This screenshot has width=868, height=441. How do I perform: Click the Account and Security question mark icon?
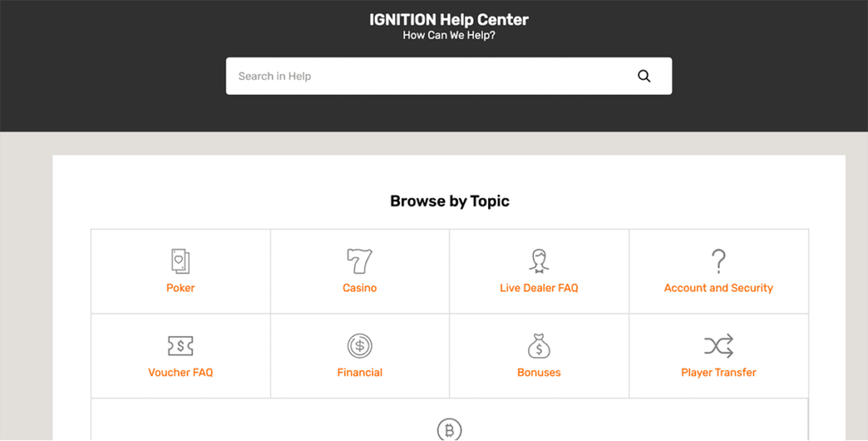[719, 261]
